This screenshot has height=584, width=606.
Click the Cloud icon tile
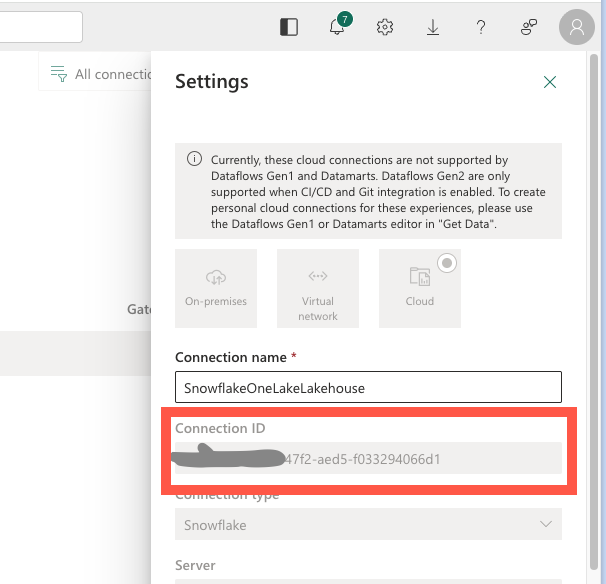[x=420, y=288]
